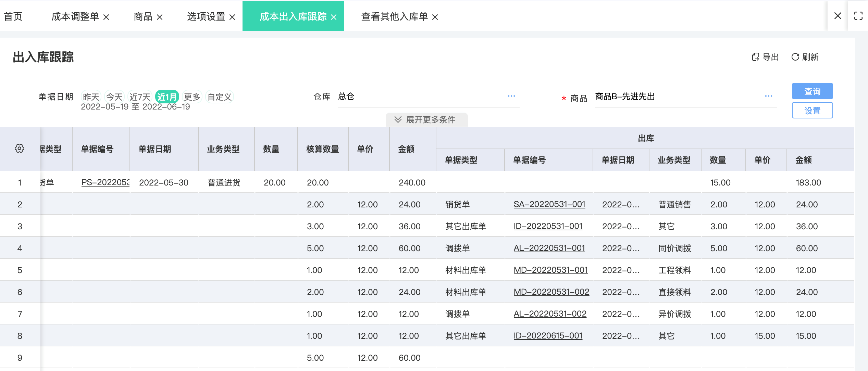The image size is (868, 371).
Task: Close the 商品 tab
Action: (x=160, y=17)
